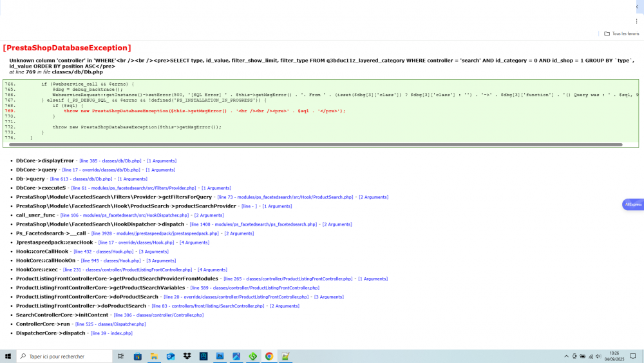Open link line 17 - override/classes/Hook.php

(136, 242)
